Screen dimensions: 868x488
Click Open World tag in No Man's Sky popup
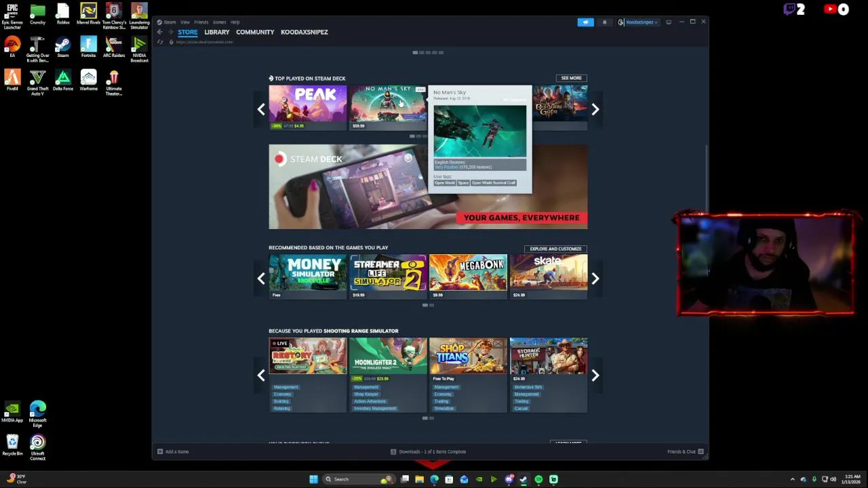[445, 183]
